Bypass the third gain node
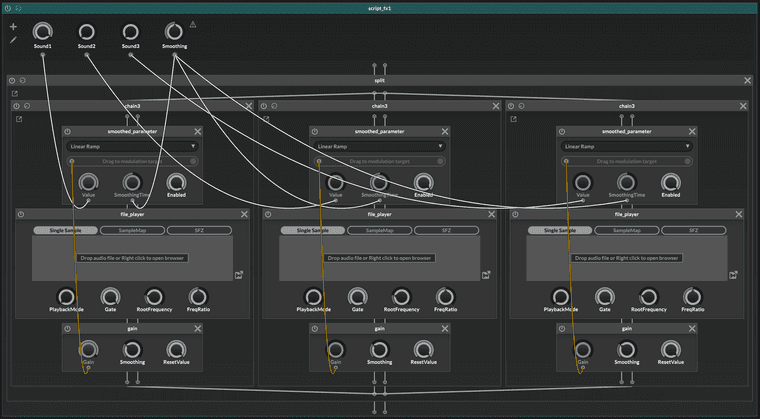The image size is (760, 419). coord(562,329)
